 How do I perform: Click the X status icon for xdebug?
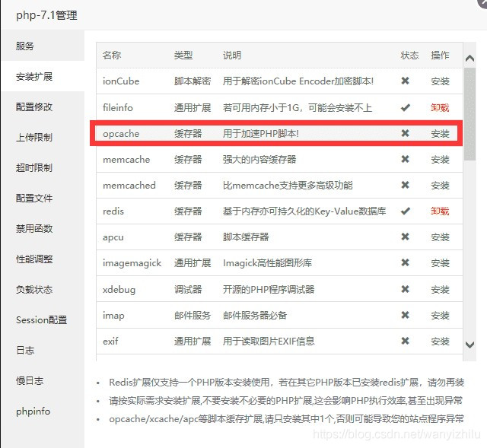pos(405,289)
